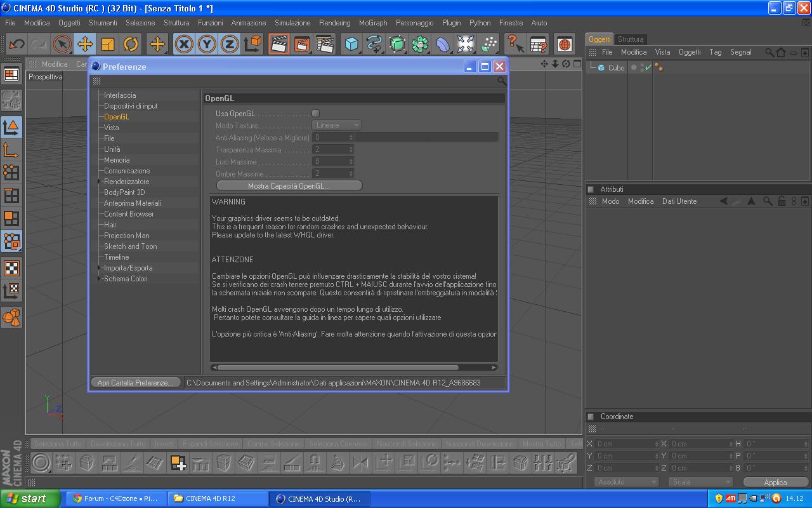
Task: Click the lock icon in the Attributi panel
Action: point(782,201)
